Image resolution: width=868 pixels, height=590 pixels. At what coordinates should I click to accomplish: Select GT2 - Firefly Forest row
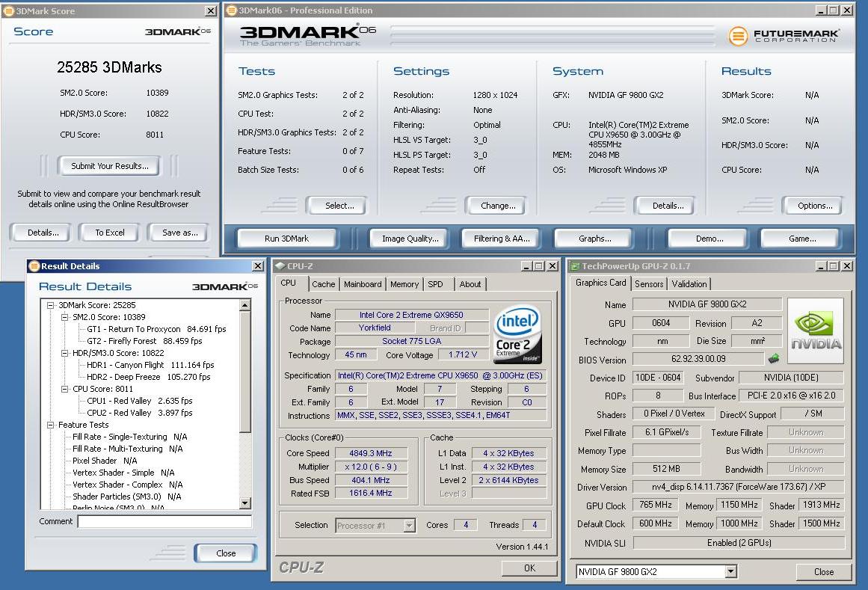point(144,341)
